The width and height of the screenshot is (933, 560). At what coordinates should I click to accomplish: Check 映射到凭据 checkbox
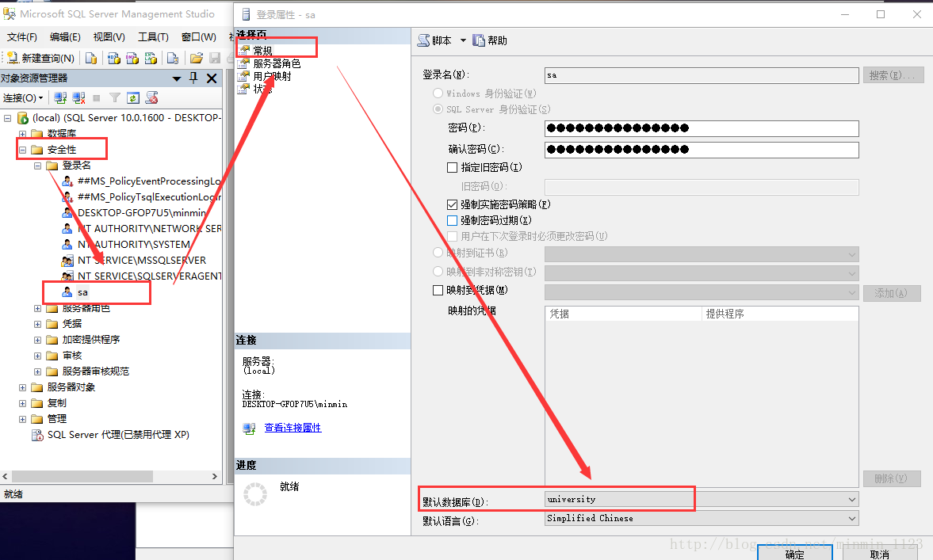click(438, 290)
